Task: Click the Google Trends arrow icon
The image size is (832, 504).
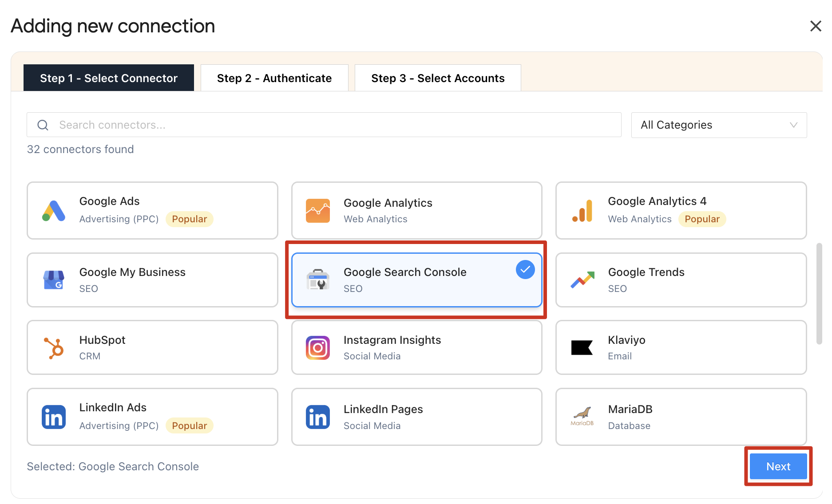Action: [582, 280]
